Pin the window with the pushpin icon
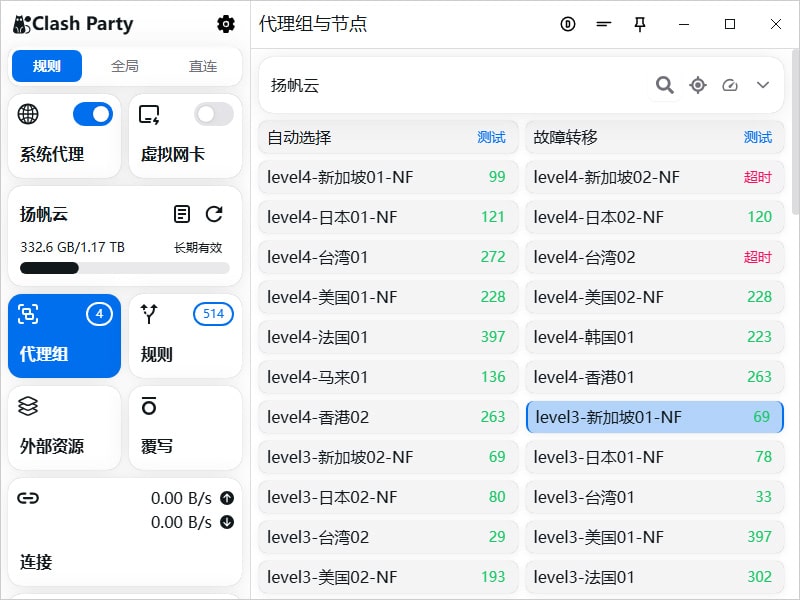Viewport: 800px width, 600px height. coord(640,24)
